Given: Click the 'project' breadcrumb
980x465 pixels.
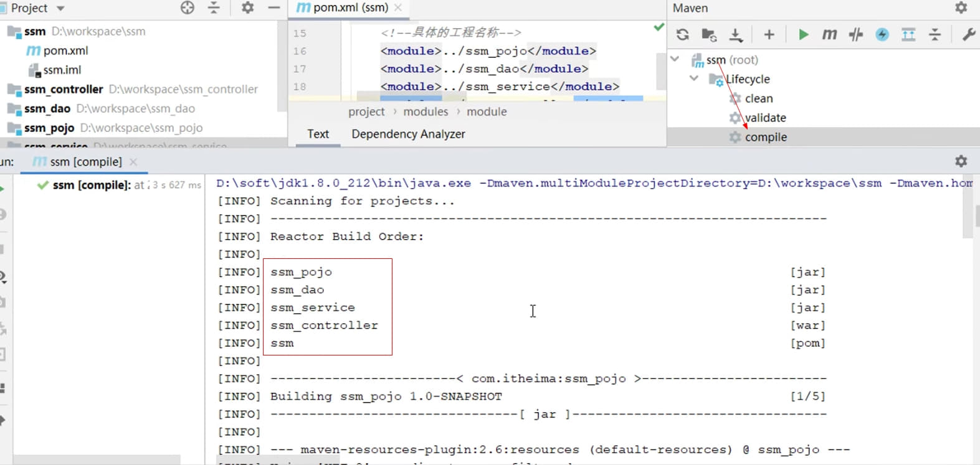Looking at the screenshot, I should click(366, 111).
